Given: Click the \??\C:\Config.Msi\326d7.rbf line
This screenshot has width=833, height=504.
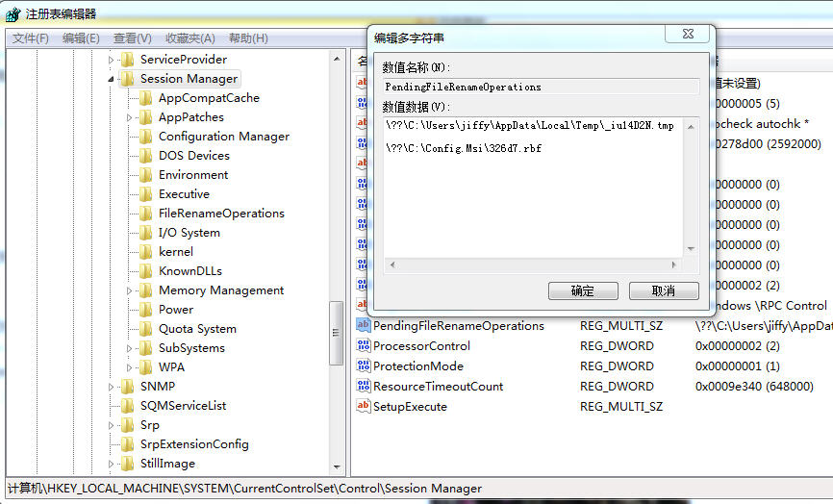Looking at the screenshot, I should (464, 148).
